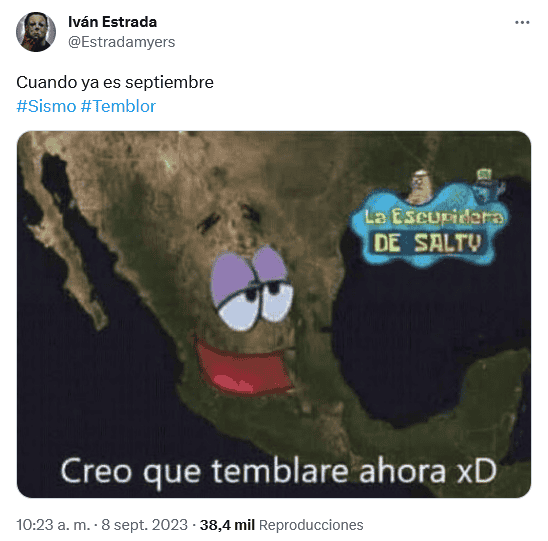Visit the @Estradamyers handle
The image size is (548, 541).
click(x=122, y=42)
